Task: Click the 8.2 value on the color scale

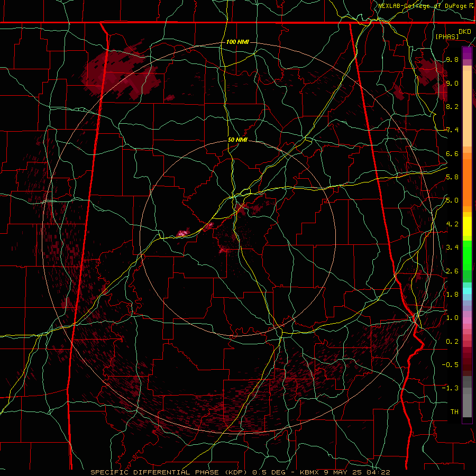Action: (x=452, y=106)
